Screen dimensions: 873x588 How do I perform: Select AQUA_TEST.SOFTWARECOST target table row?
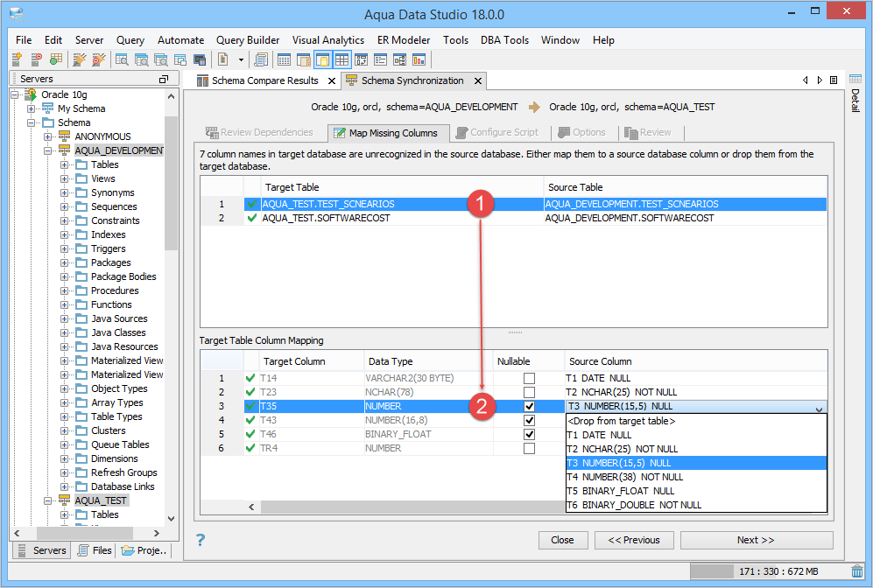[513, 218]
